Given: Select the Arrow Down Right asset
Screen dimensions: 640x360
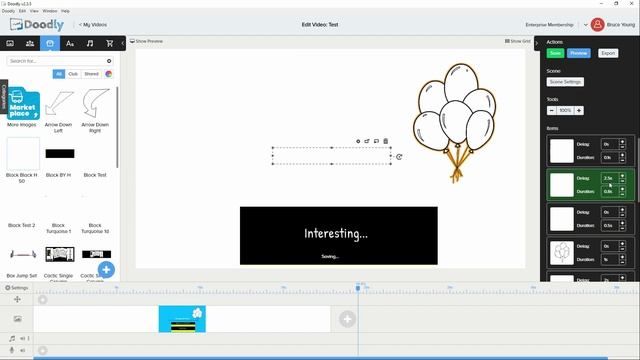Looking at the screenshot, I should point(96,104).
